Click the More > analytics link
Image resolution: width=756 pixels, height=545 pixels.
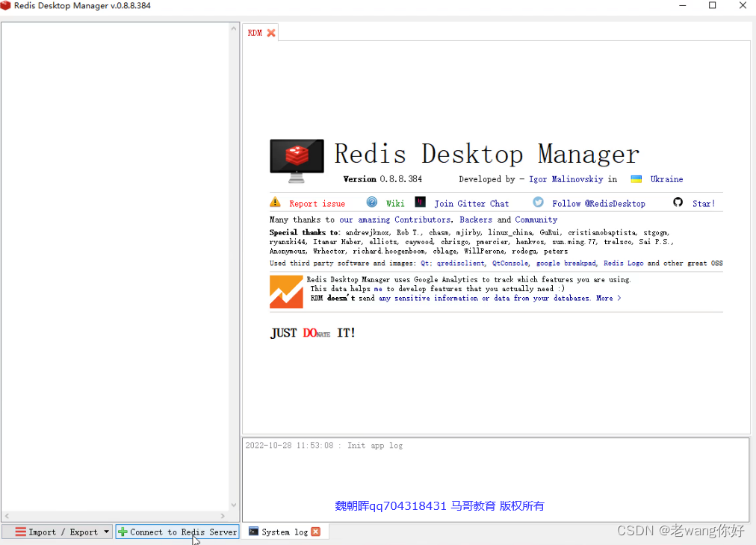[609, 298]
